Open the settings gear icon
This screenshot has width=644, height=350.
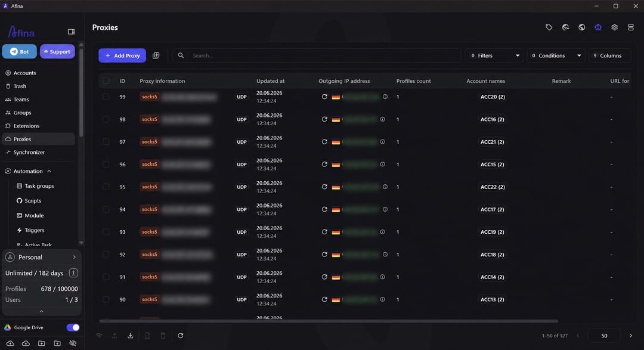[614, 27]
